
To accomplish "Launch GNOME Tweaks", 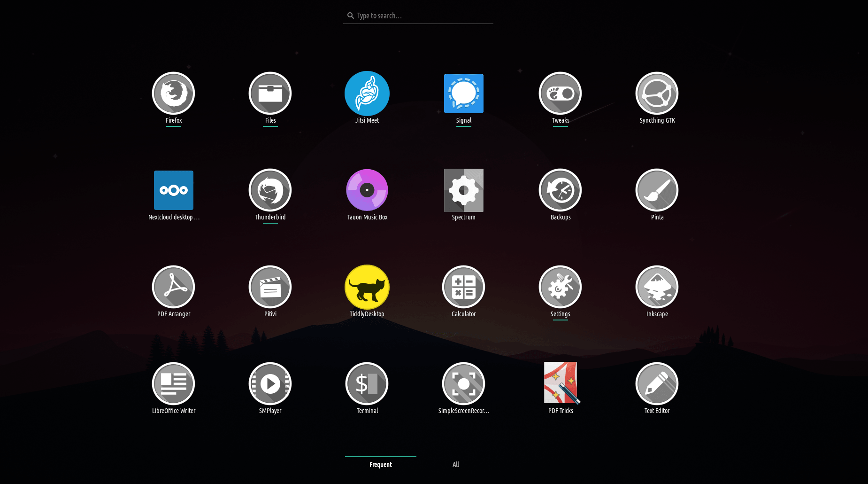I will point(560,94).
